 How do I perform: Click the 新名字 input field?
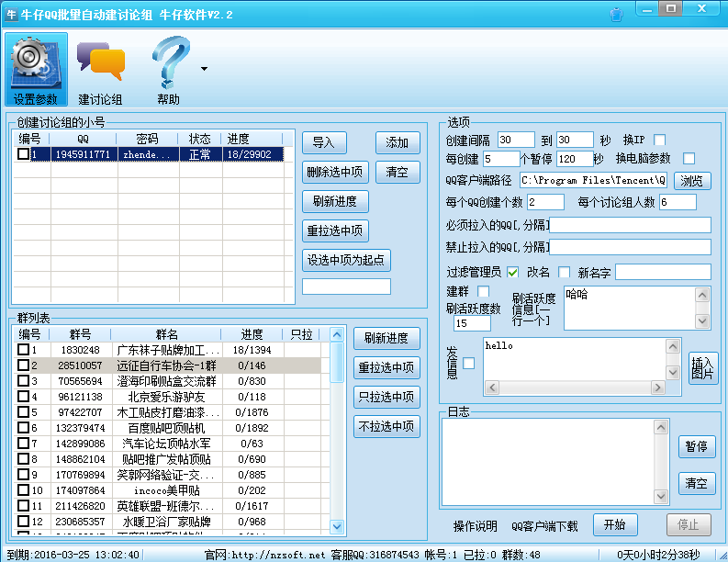(663, 272)
